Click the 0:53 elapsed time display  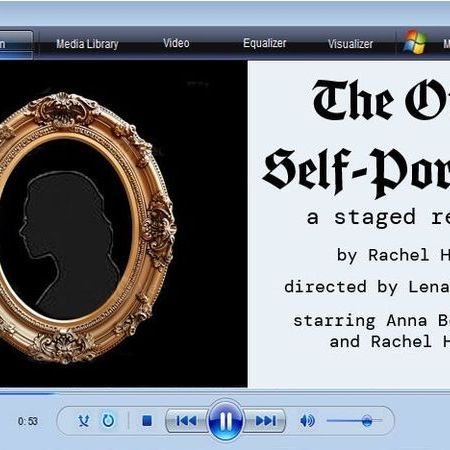28,421
